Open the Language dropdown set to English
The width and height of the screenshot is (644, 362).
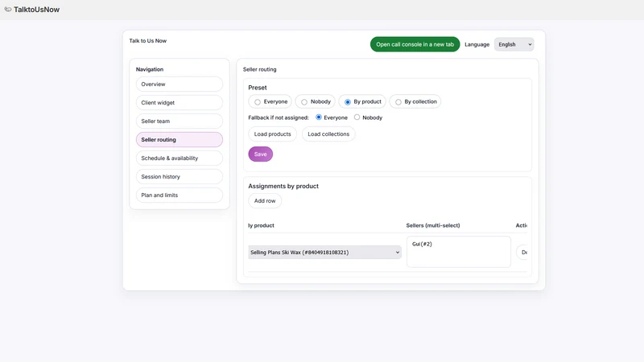pos(514,44)
